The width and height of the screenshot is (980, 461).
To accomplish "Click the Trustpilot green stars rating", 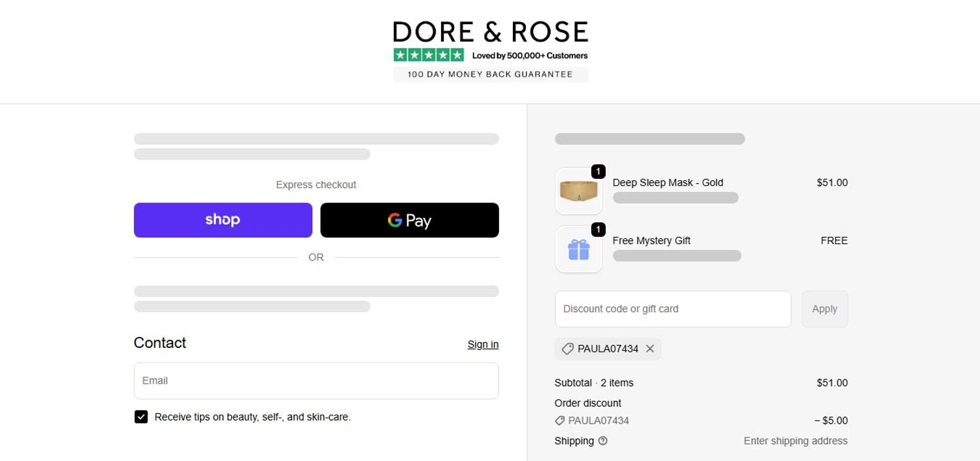I will point(429,56).
